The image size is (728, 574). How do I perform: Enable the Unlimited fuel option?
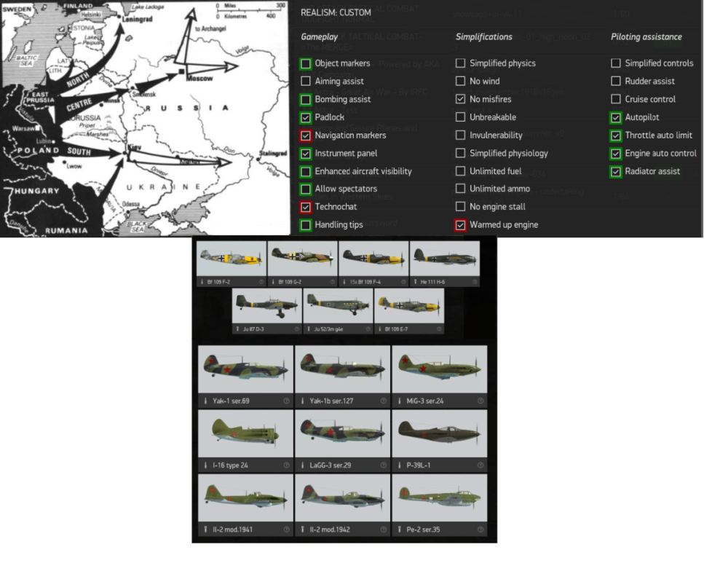coord(460,170)
